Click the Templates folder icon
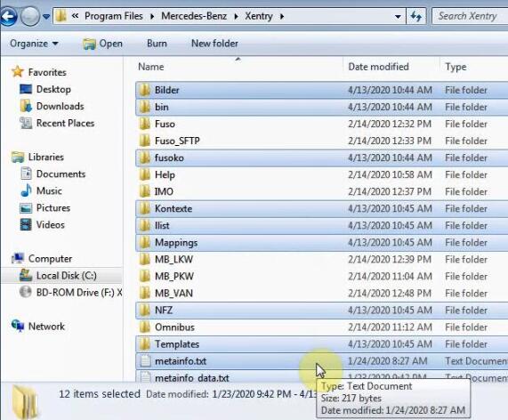508x420 pixels. [144, 343]
